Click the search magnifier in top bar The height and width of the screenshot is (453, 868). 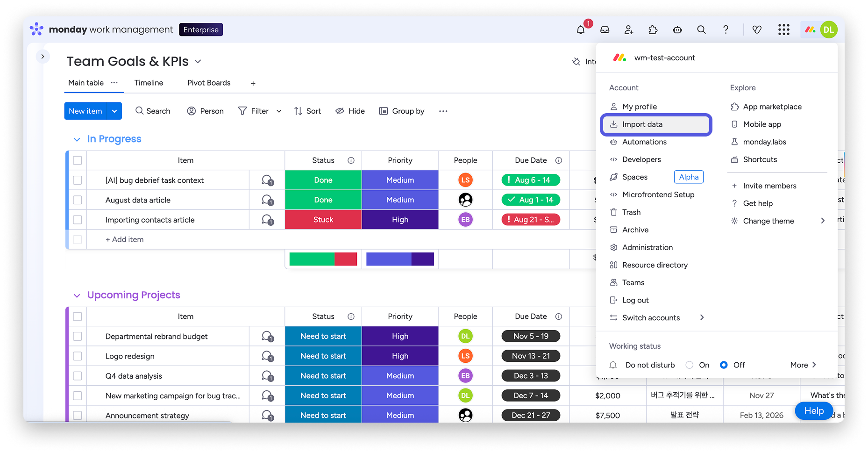point(701,30)
